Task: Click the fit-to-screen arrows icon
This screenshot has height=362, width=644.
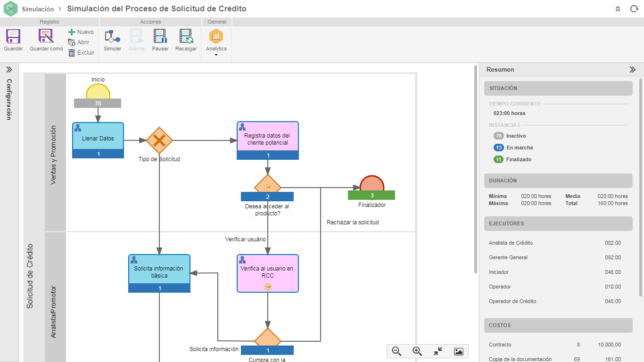Action: click(438, 351)
